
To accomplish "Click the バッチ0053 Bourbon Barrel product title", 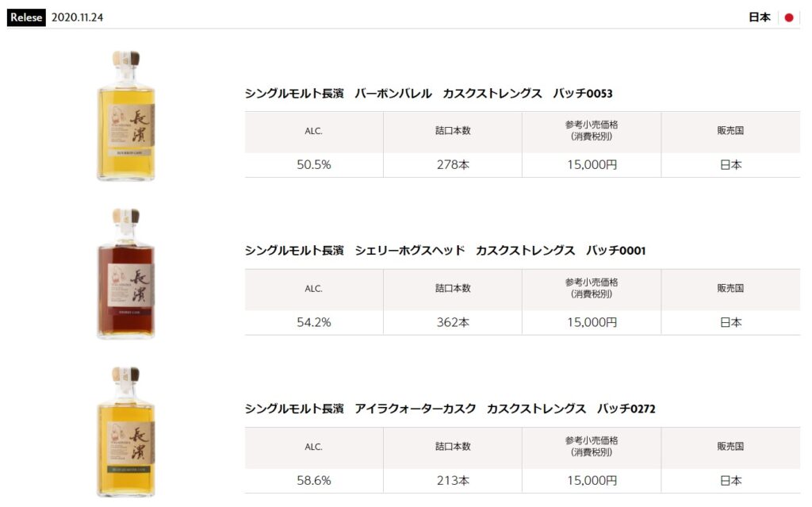I will 428,94.
